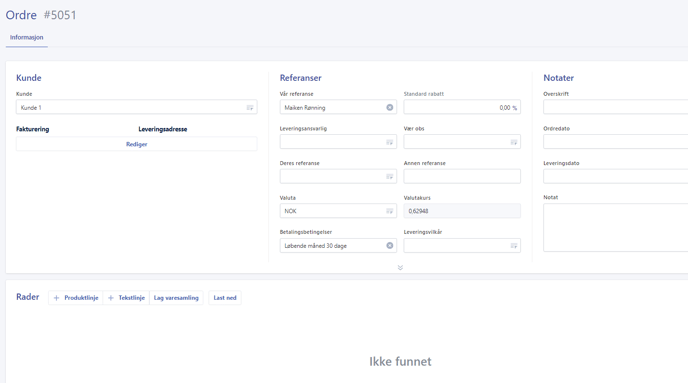Click the Last ned button
This screenshot has height=383, width=688.
(225, 298)
